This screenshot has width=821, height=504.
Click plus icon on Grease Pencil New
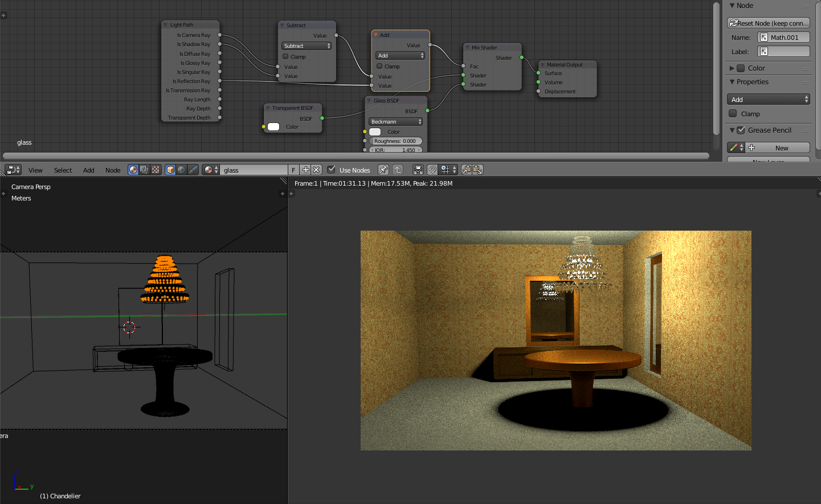pos(751,148)
